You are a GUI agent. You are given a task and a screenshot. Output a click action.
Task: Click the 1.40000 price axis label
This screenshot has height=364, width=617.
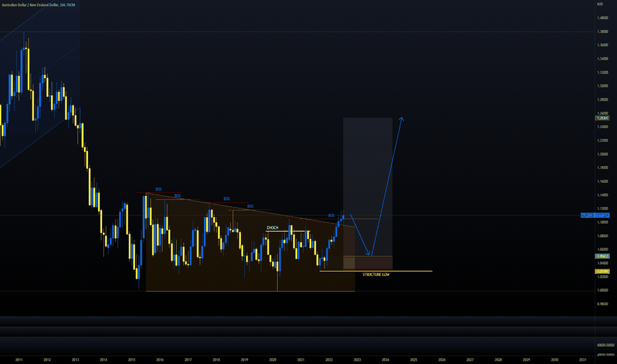[x=602, y=18]
